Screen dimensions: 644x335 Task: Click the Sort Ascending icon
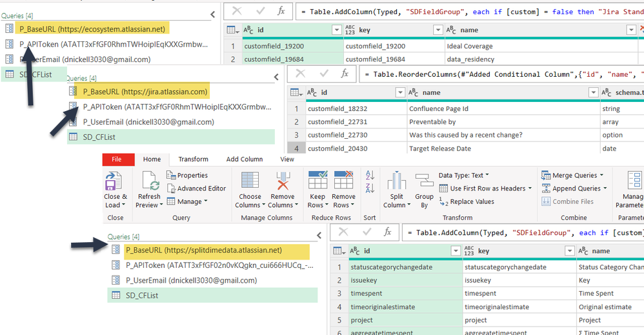[x=370, y=175]
